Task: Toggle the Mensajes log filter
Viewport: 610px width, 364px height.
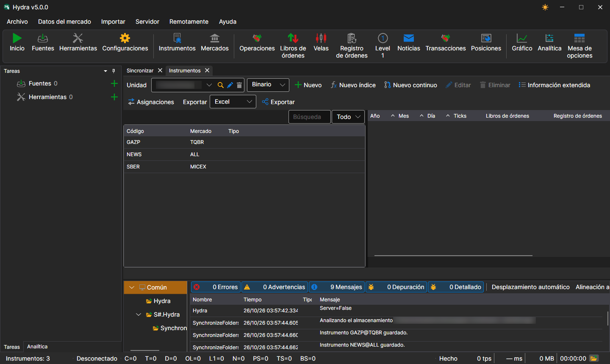Action: (337, 287)
